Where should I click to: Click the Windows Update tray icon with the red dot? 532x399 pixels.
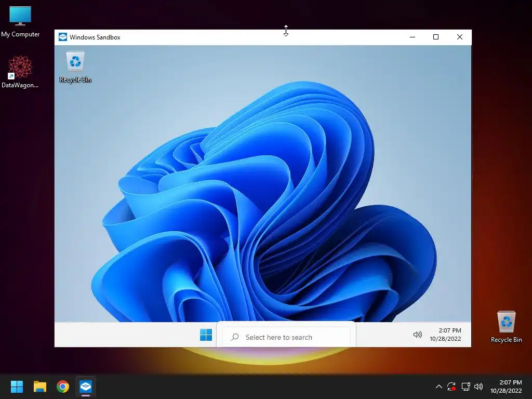(451, 387)
